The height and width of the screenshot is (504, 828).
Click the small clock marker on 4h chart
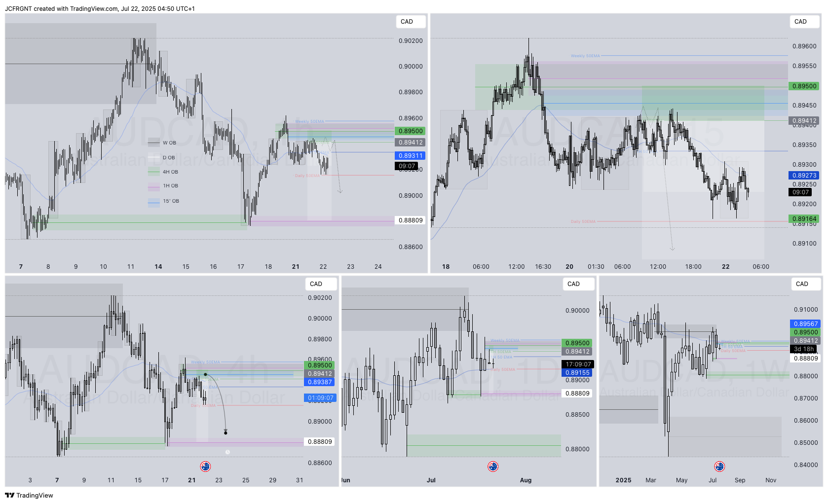click(227, 452)
